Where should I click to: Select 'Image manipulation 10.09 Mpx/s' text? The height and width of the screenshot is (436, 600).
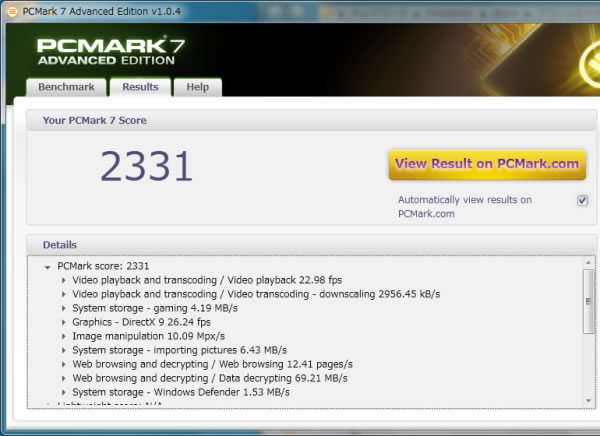tap(148, 336)
